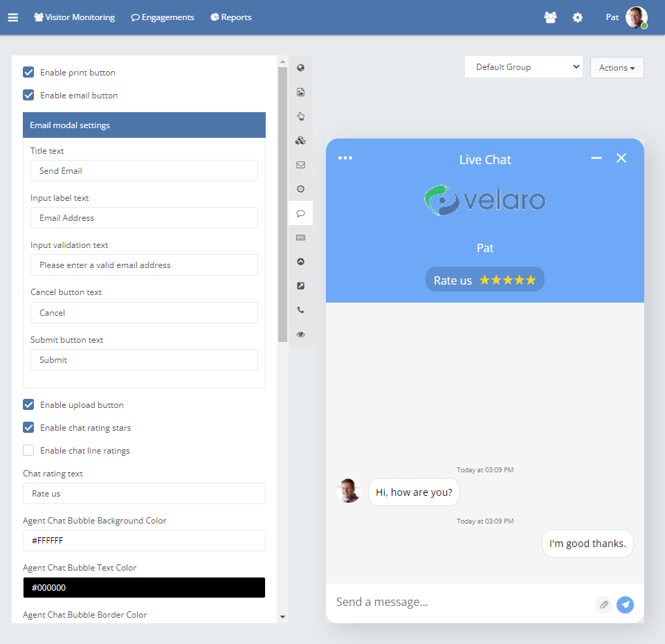
Task: Click the paperclip attachment icon in chat
Action: [x=603, y=605]
